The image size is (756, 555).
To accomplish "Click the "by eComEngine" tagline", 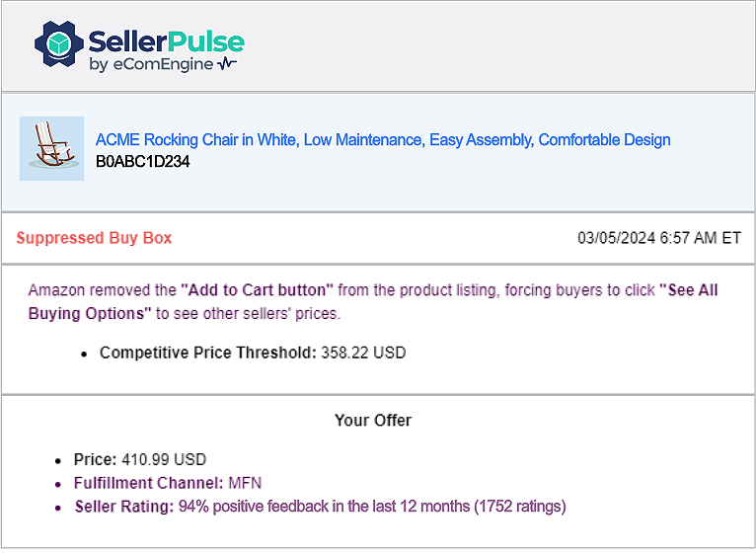I will coord(151,65).
